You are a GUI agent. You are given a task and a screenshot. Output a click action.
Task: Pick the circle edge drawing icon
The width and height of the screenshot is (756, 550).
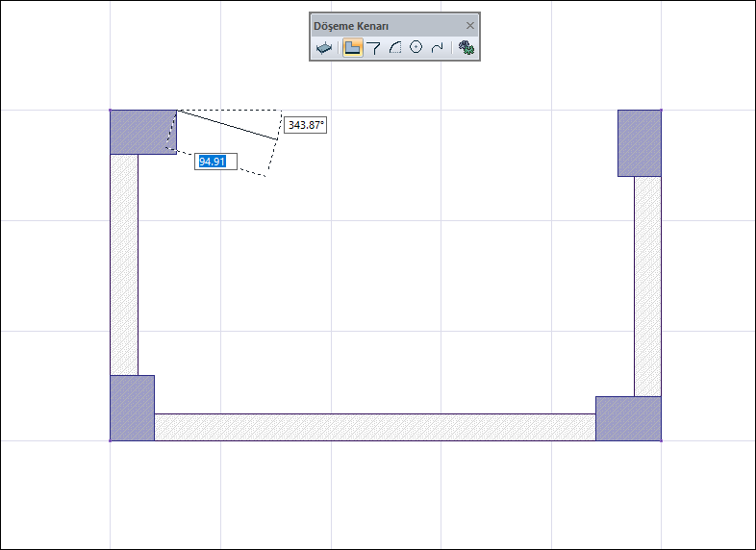(x=416, y=47)
